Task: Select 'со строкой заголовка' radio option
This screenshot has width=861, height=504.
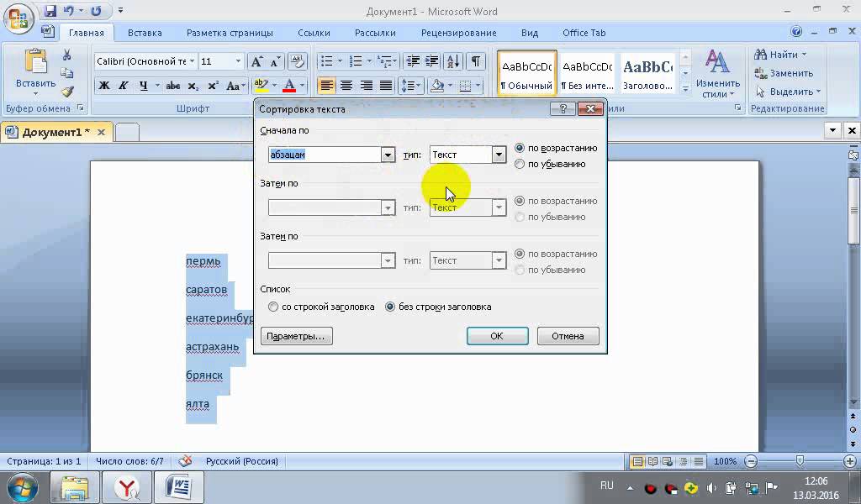Action: pyautogui.click(x=273, y=307)
